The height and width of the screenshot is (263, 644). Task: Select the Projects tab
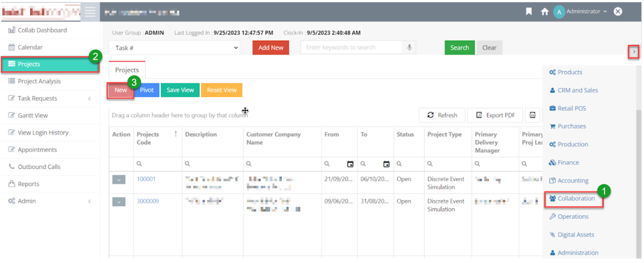[127, 70]
